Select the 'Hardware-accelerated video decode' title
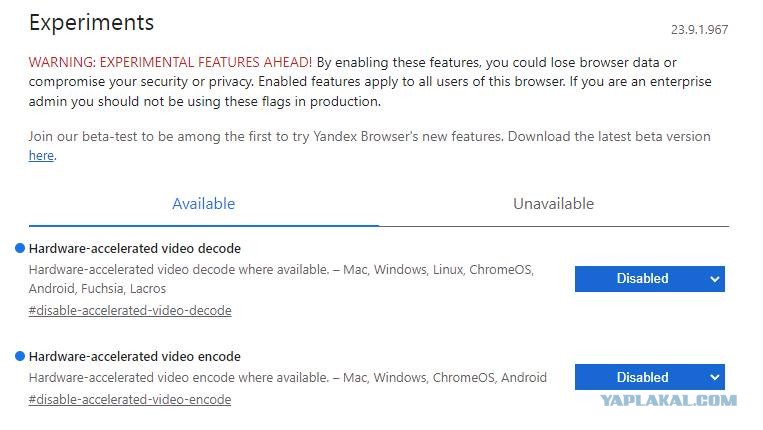Screen dimensions: 763x430 pyautogui.click(x=135, y=249)
